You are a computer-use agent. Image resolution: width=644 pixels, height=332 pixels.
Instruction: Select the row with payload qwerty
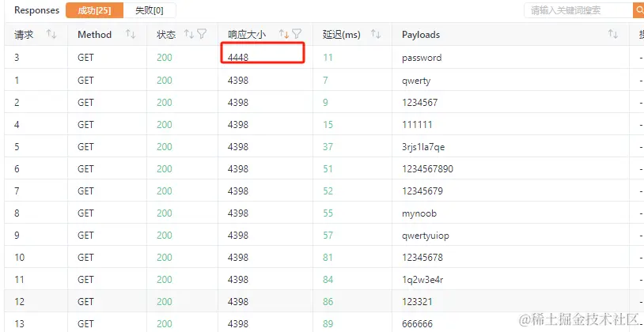[x=324, y=80]
